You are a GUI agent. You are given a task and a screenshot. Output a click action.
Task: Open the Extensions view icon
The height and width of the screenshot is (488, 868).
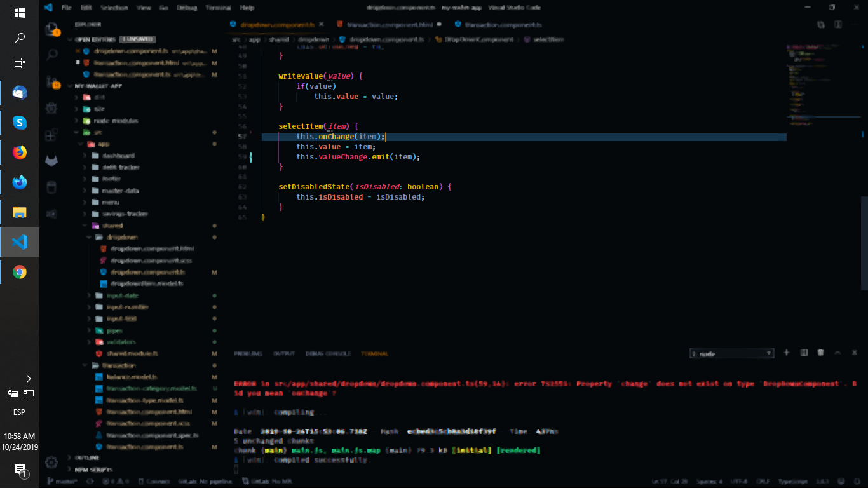(x=51, y=135)
